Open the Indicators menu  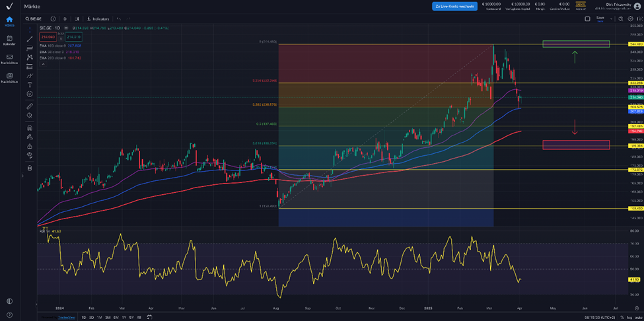(x=98, y=18)
